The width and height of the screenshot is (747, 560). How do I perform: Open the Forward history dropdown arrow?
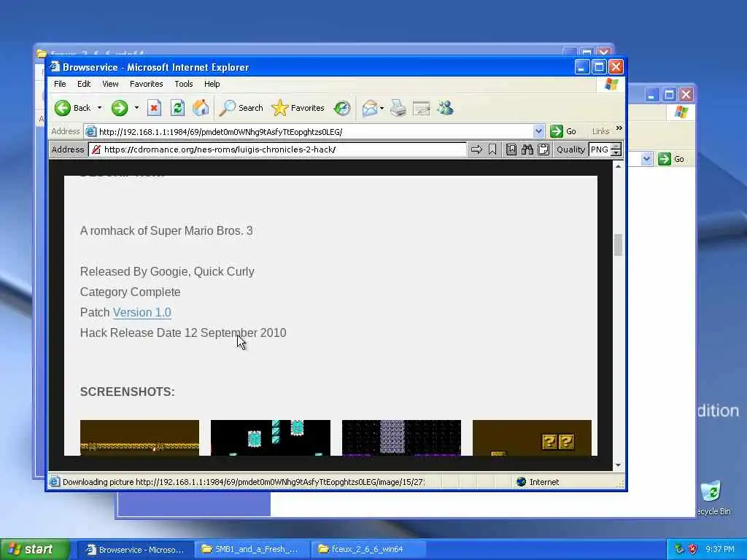point(136,108)
